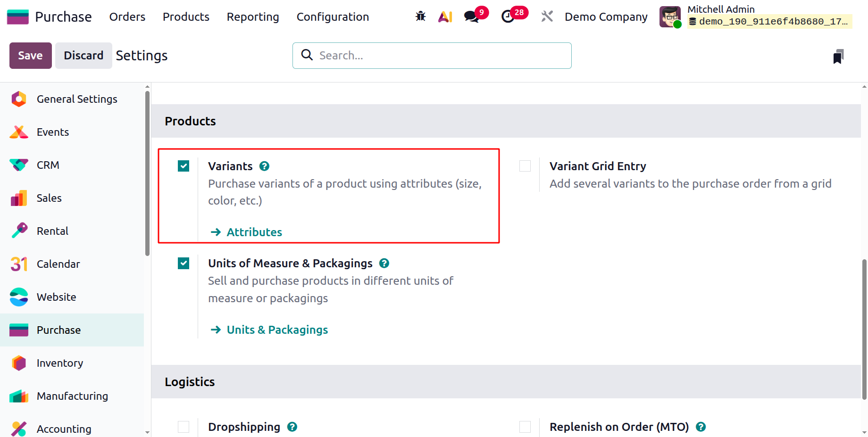The height and width of the screenshot is (437, 868).
Task: Open the Demo Company switcher
Action: click(x=606, y=16)
